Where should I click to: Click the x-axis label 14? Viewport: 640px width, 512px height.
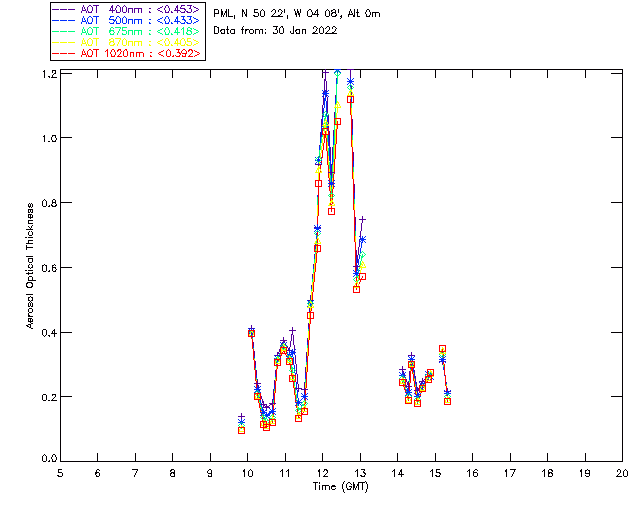coord(398,473)
